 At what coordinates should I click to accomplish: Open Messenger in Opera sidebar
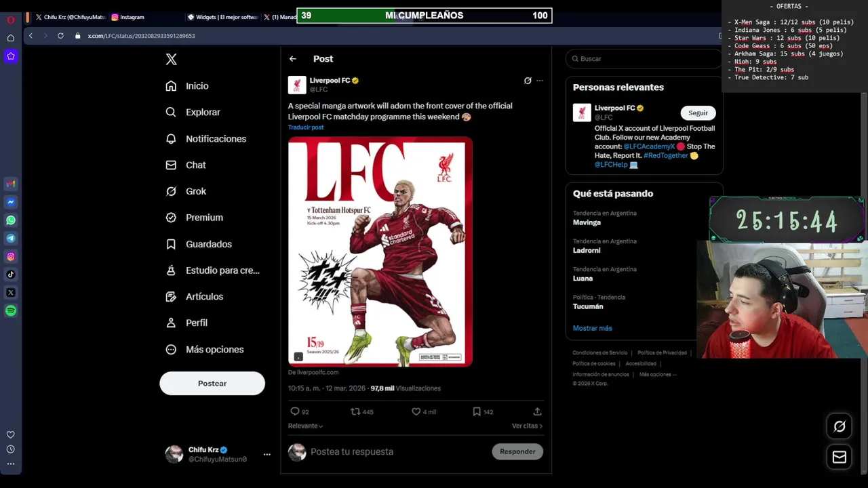pyautogui.click(x=11, y=202)
